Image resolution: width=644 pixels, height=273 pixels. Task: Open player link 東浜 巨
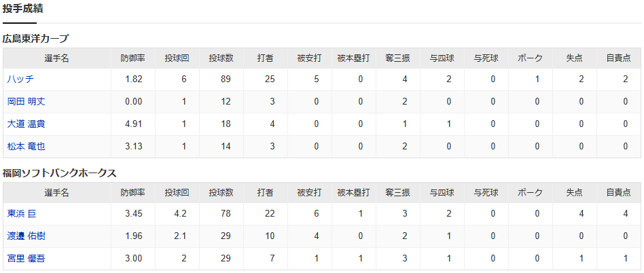(22, 213)
